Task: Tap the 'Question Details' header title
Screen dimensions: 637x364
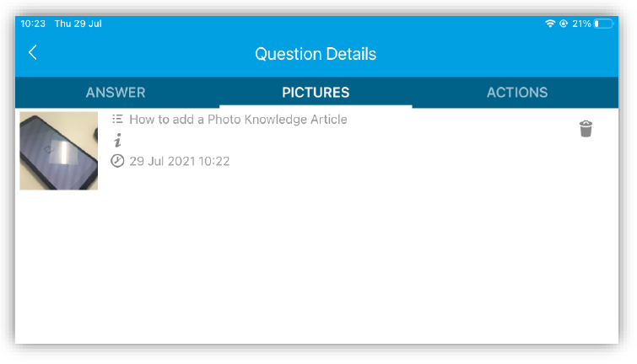Action: click(x=316, y=54)
